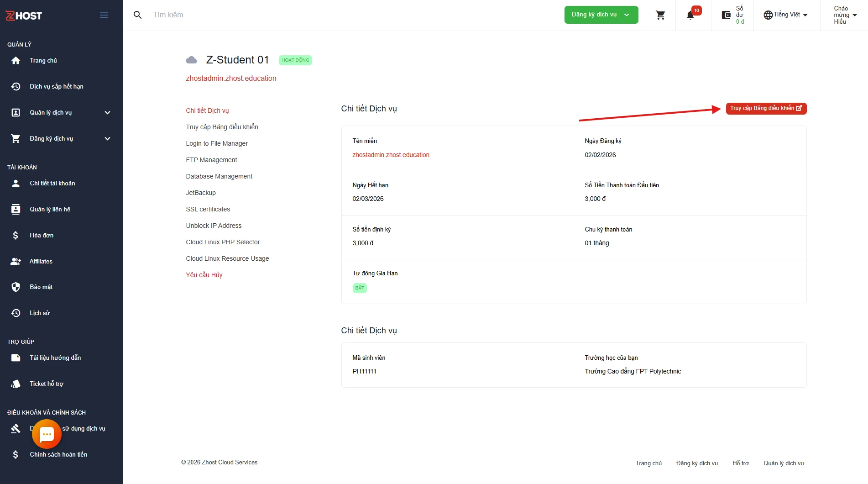The image size is (868, 484).
Task: Select Login to File Manager
Action: pos(217,143)
